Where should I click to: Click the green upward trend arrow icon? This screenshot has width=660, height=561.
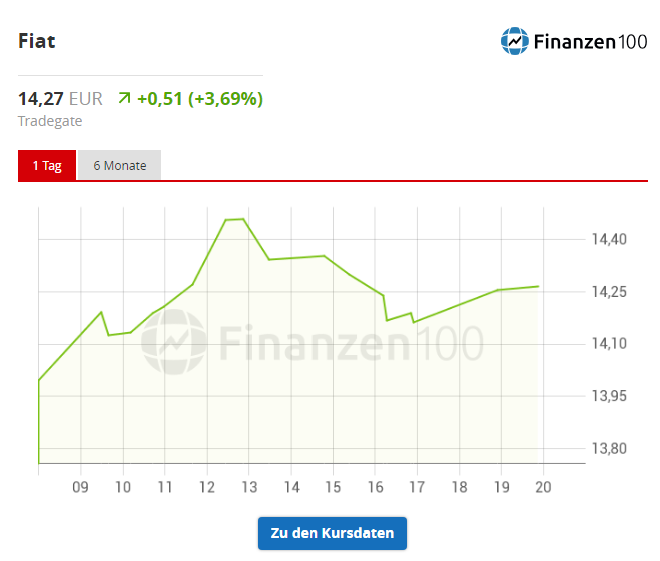pos(124,98)
